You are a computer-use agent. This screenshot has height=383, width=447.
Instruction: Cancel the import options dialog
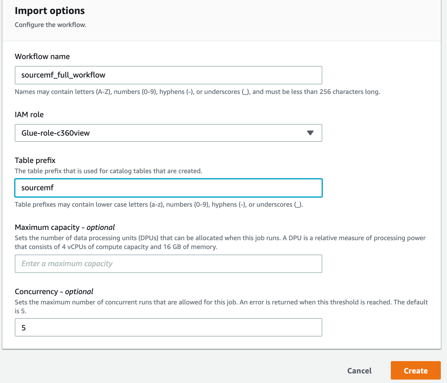[359, 371]
